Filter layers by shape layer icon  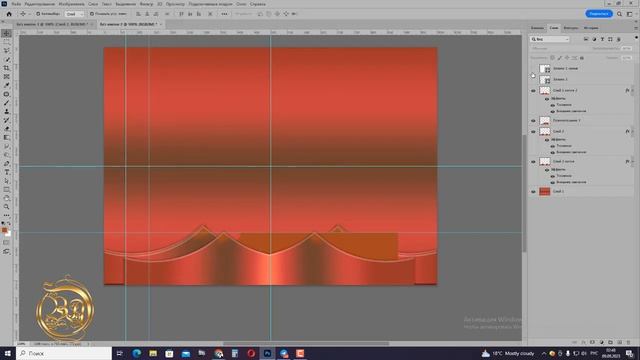point(610,39)
